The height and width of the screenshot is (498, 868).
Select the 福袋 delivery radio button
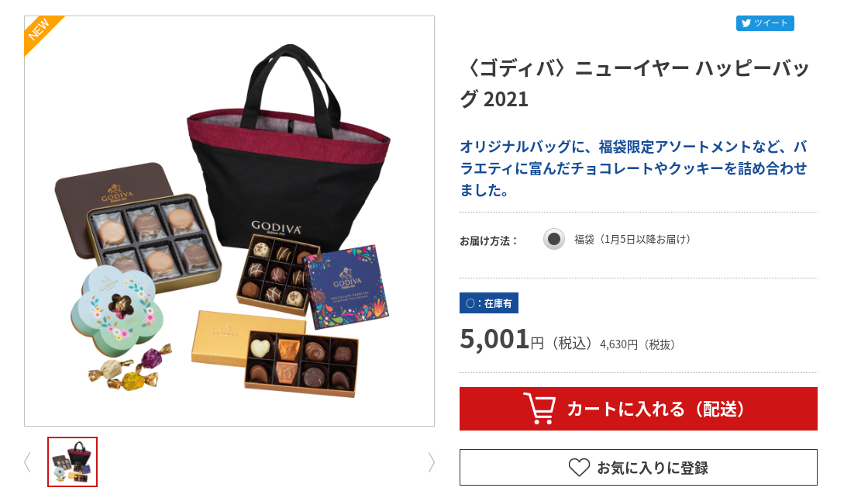pyautogui.click(x=553, y=240)
